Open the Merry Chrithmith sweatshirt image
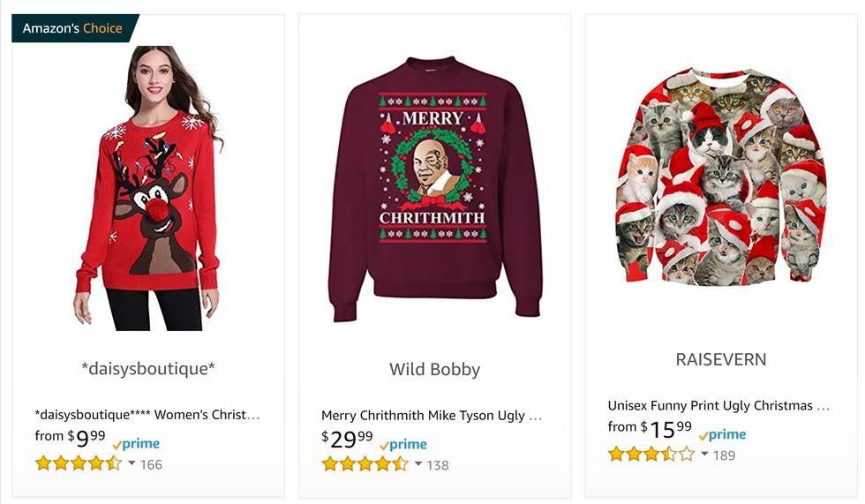 (433, 187)
